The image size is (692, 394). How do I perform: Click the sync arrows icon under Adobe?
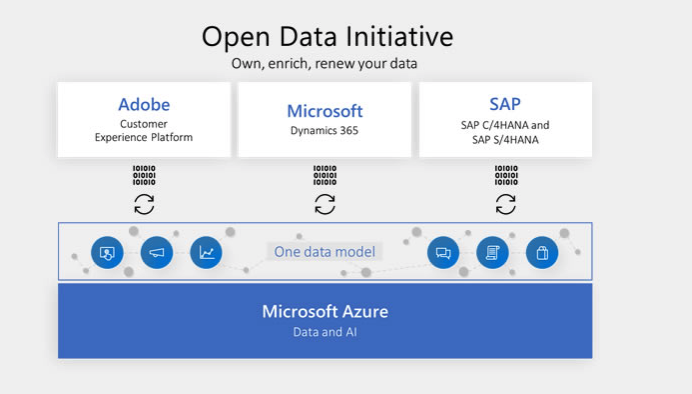[144, 204]
